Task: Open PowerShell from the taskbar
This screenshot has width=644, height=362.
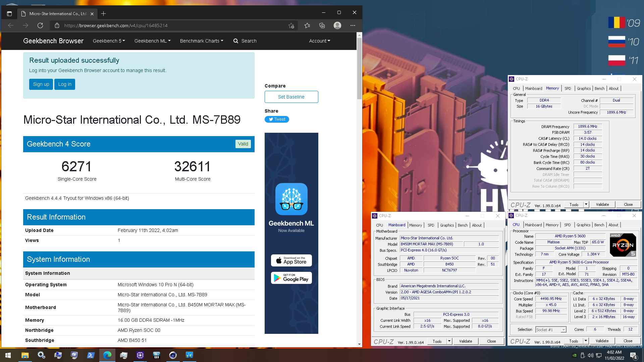Action: [x=91, y=355]
